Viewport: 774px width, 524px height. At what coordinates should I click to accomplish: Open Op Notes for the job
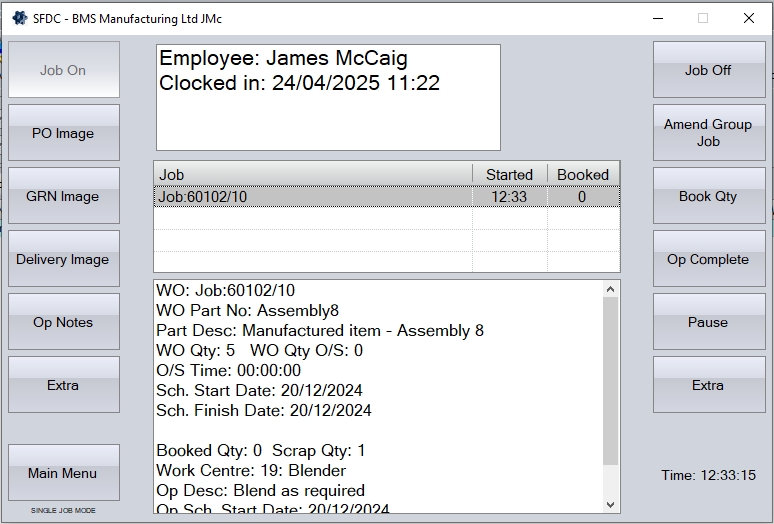[63, 322]
